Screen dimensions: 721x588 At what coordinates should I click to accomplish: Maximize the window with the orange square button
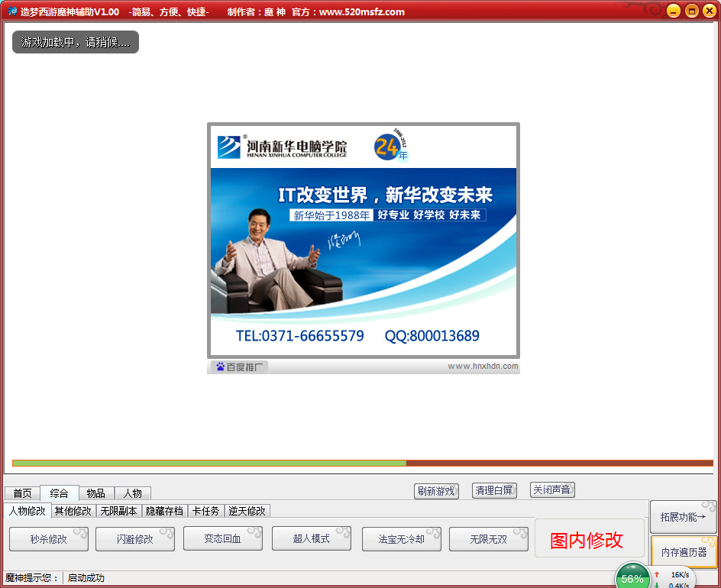click(691, 11)
